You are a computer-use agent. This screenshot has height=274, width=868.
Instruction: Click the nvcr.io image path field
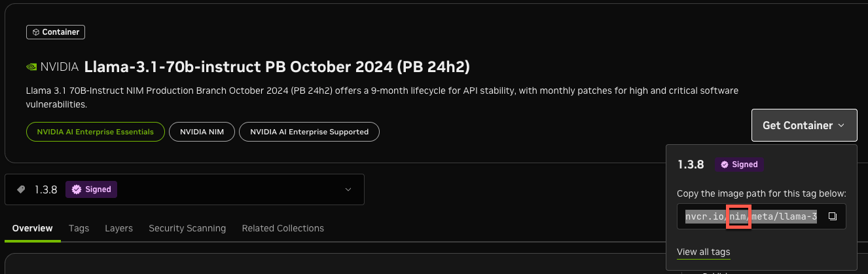tap(751, 216)
